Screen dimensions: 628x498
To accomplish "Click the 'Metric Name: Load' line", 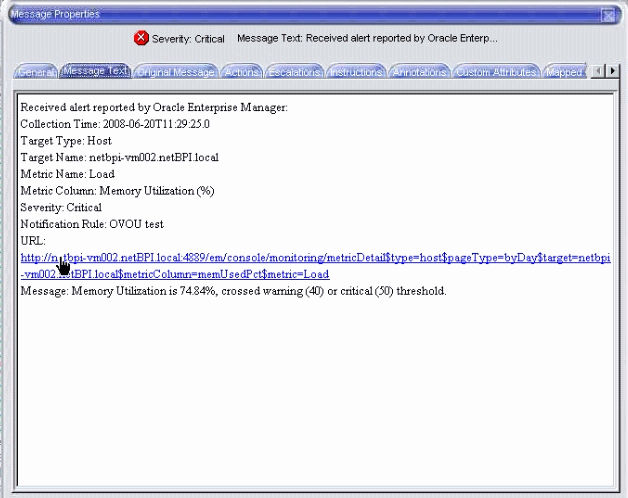I will click(x=68, y=174).
